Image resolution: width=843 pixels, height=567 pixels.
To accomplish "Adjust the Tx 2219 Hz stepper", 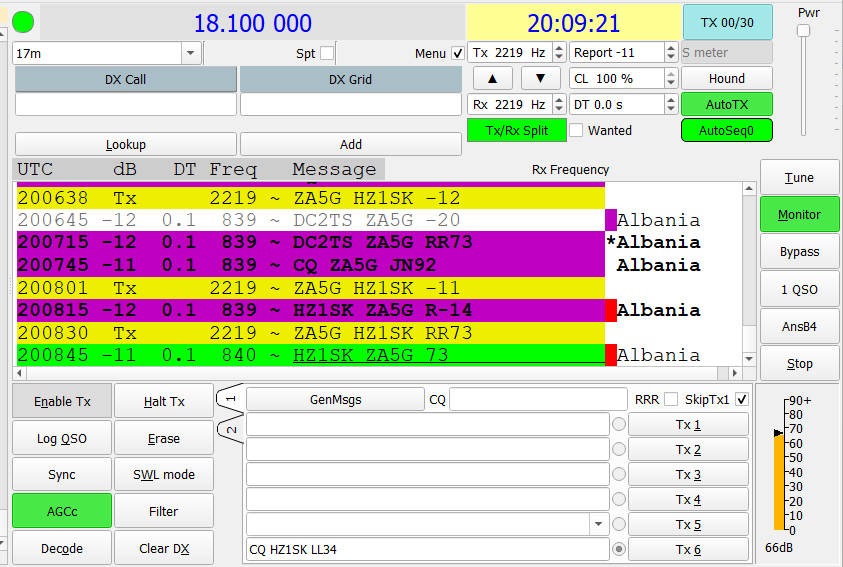I will coord(559,52).
